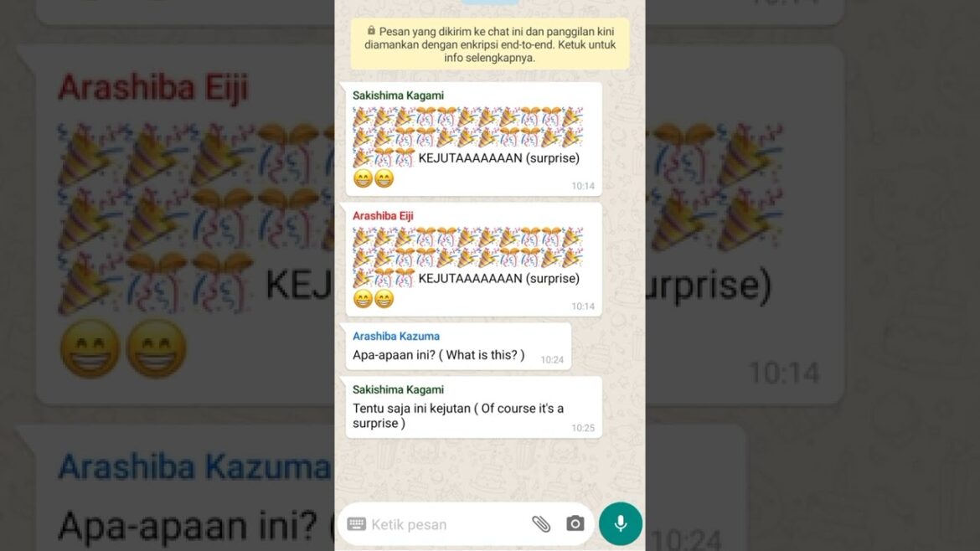The image size is (980, 551).
Task: Tap Sakishima Kagami name on first message
Action: coord(398,95)
